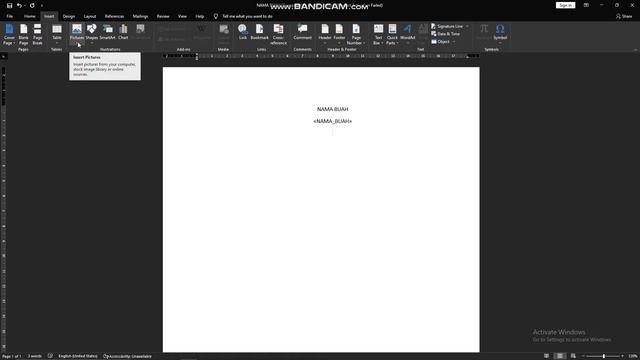The image size is (640, 360).
Task: Insert a SmartArt graphic
Action: click(x=108, y=32)
